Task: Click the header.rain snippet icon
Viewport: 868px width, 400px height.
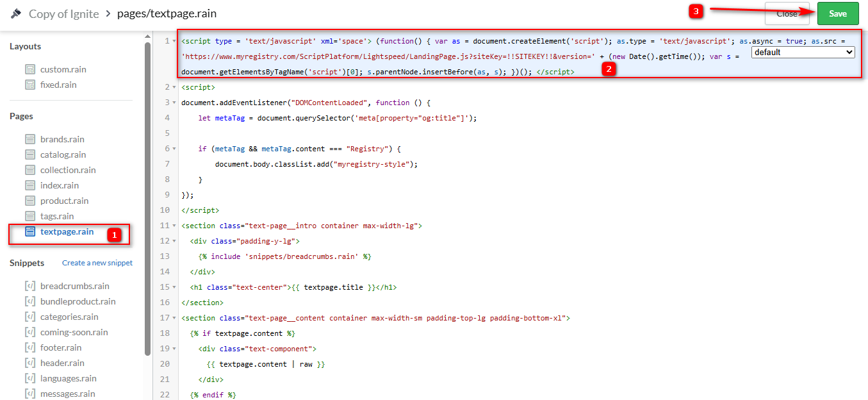Action: [x=30, y=363]
